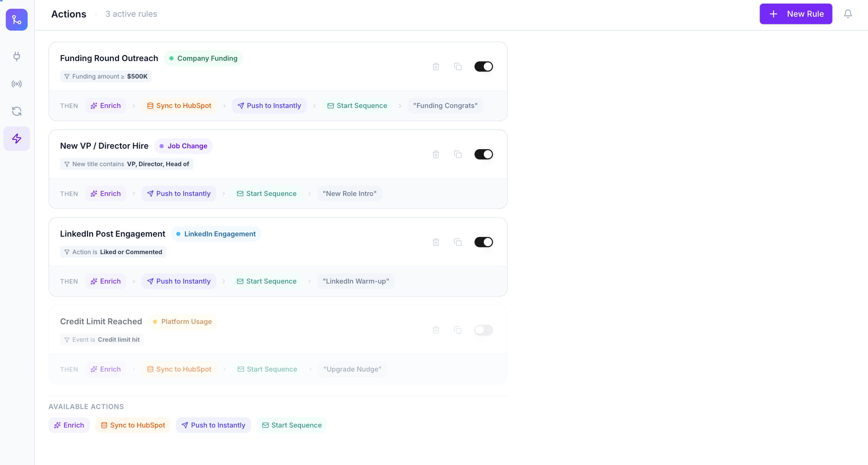The image size is (868, 465).
Task: Delete the Funding Round Outreach rule
Action: pyautogui.click(x=436, y=67)
